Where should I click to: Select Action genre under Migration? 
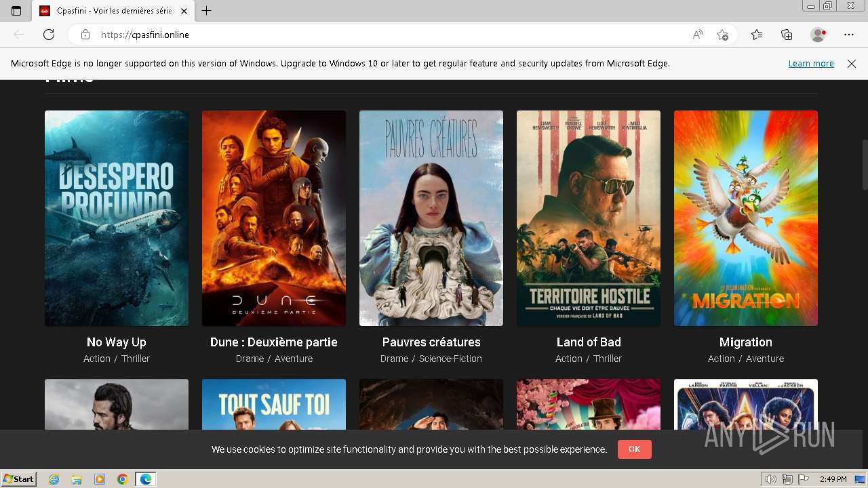tap(722, 359)
